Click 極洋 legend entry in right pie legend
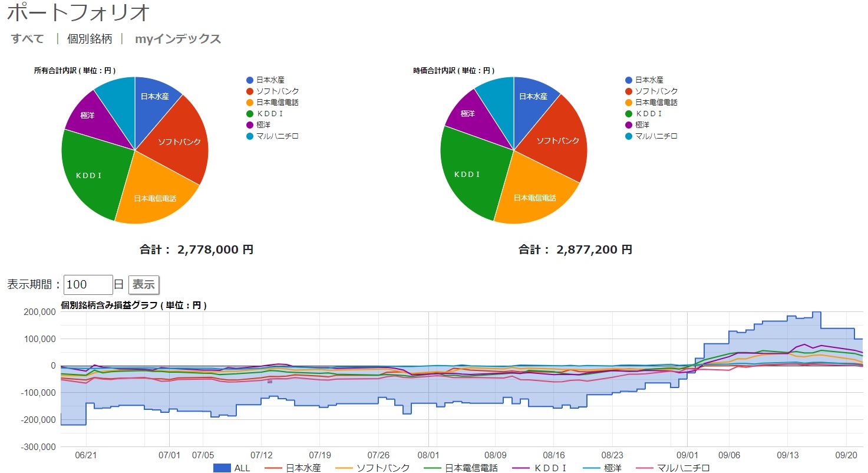Image resolution: width=868 pixels, height=473 pixels. (x=638, y=125)
